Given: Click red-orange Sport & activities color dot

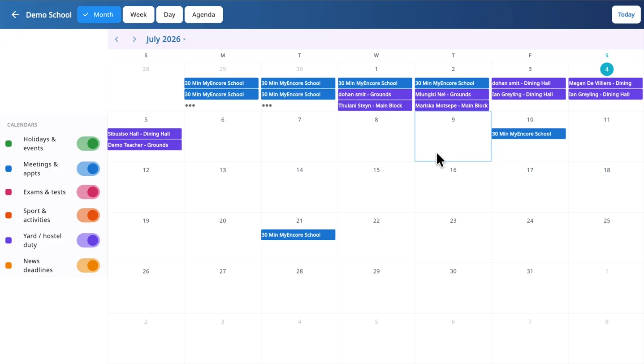Looking at the screenshot, I should coord(9,216).
